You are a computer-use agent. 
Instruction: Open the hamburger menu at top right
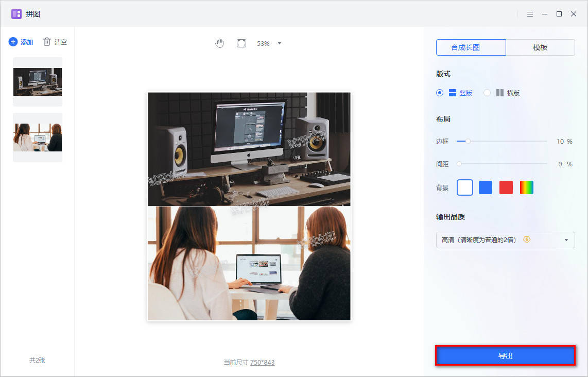(530, 14)
